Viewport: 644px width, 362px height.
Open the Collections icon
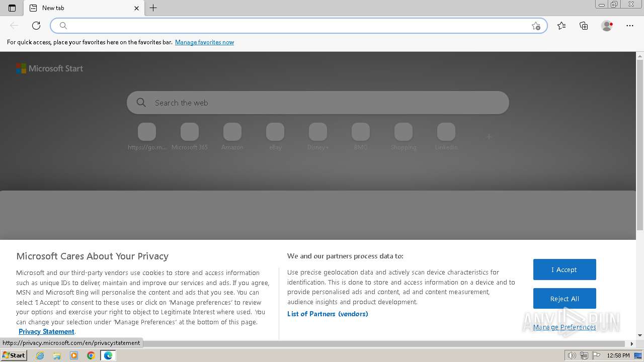tap(584, 26)
